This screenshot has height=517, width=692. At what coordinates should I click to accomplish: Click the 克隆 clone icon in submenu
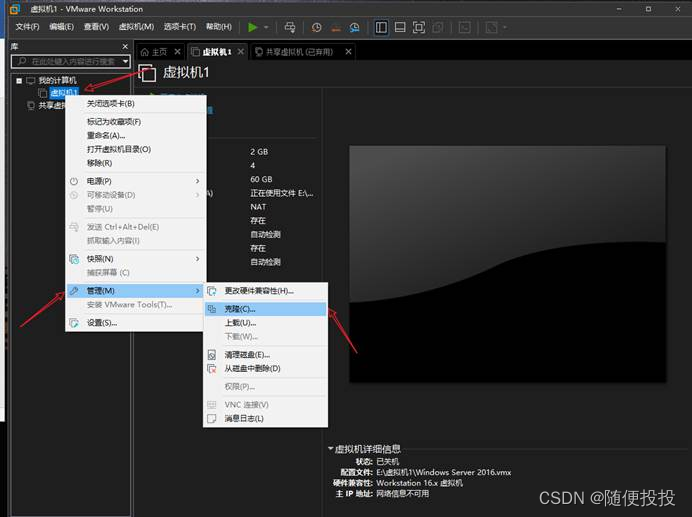pos(212,309)
